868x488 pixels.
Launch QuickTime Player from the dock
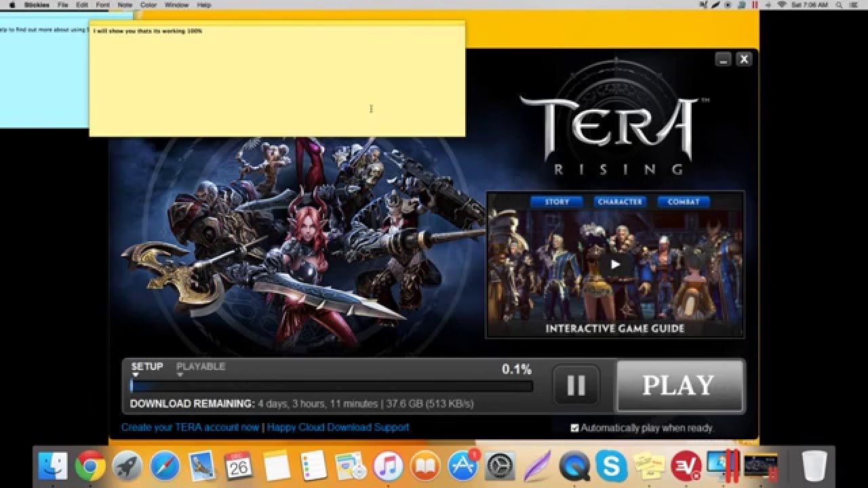[574, 466]
